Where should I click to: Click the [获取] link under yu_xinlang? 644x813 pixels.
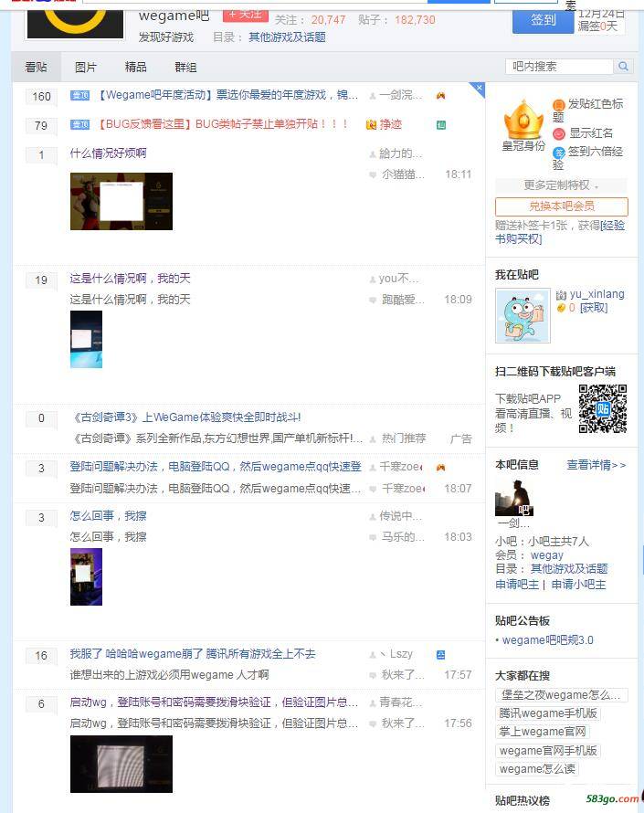coord(594,308)
